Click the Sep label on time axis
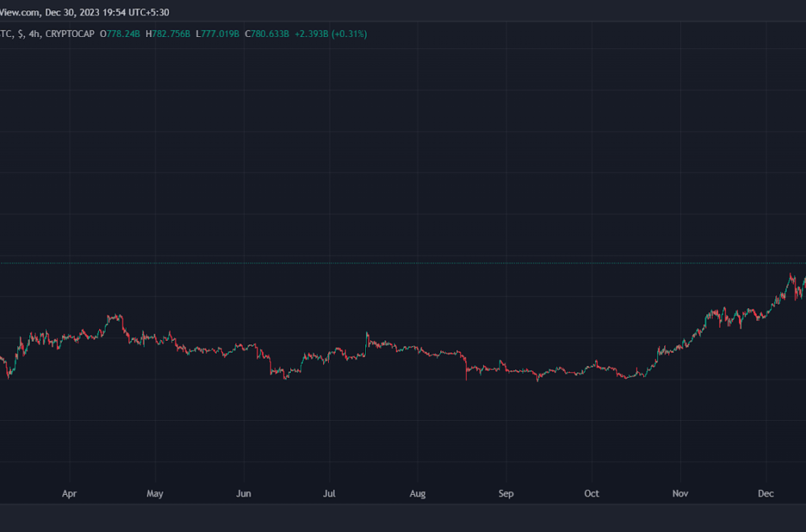Image resolution: width=806 pixels, height=532 pixels. click(x=506, y=493)
